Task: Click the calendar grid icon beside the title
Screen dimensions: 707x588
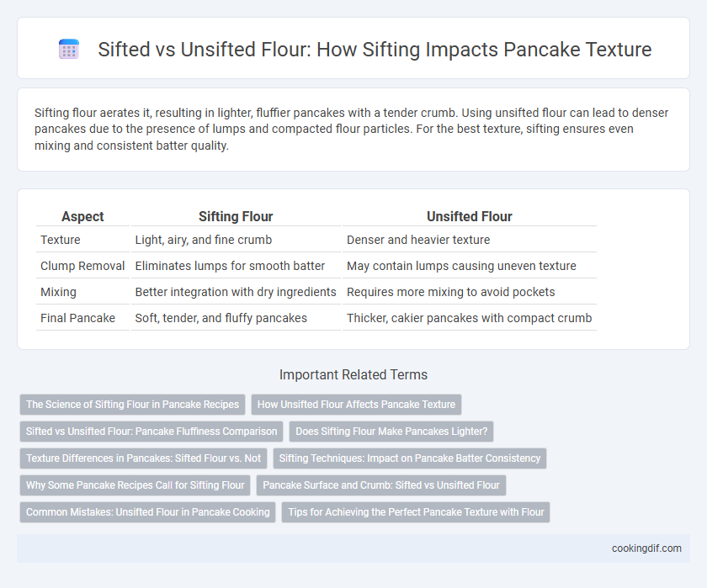Action: pyautogui.click(x=69, y=49)
